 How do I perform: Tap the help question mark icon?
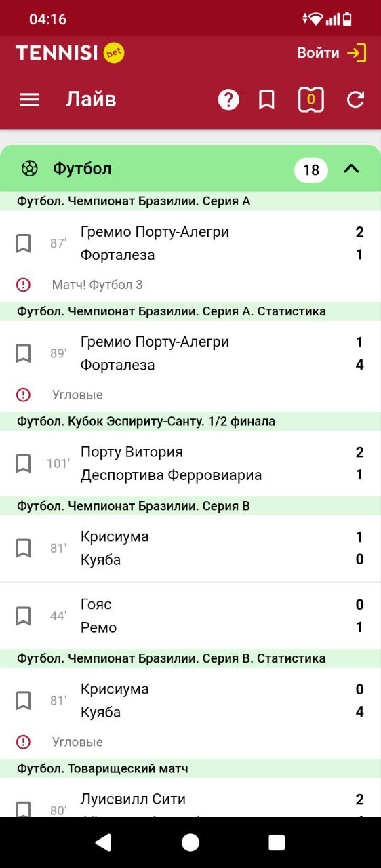tap(228, 100)
